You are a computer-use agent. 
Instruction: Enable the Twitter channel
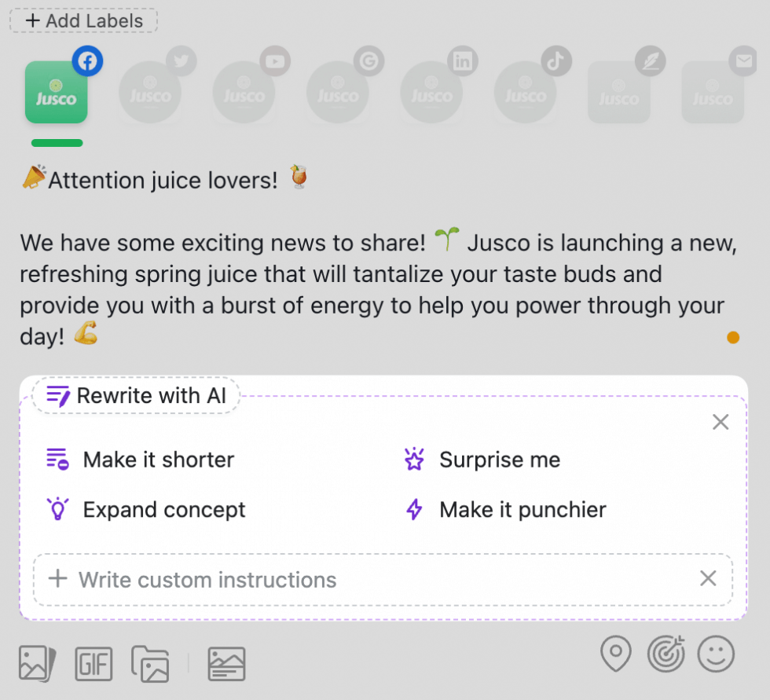(149, 92)
